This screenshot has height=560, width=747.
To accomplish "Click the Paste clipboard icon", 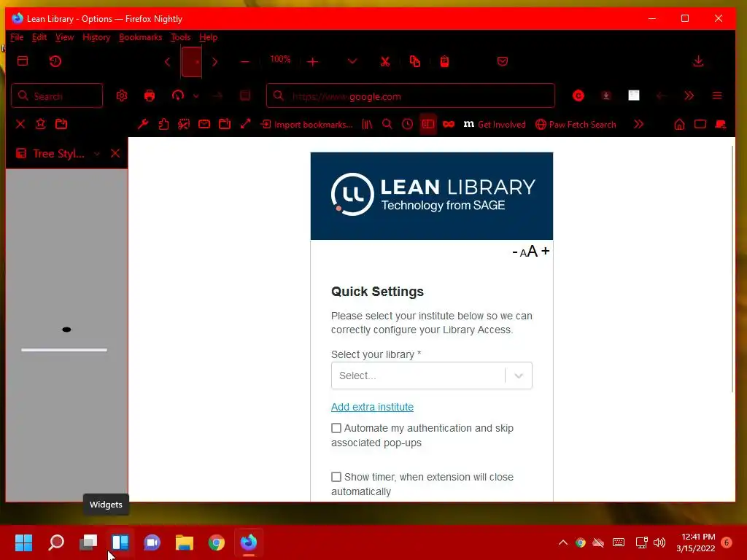I will point(444,61).
